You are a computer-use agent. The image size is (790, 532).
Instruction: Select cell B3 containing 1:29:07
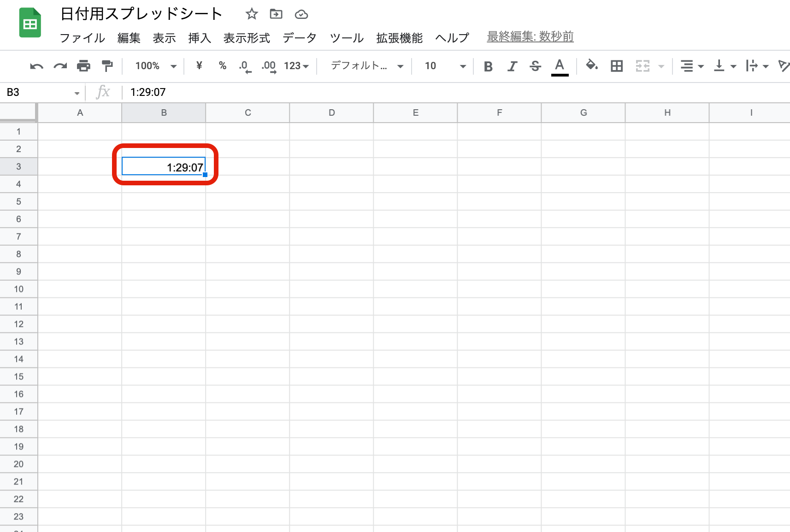click(x=164, y=166)
